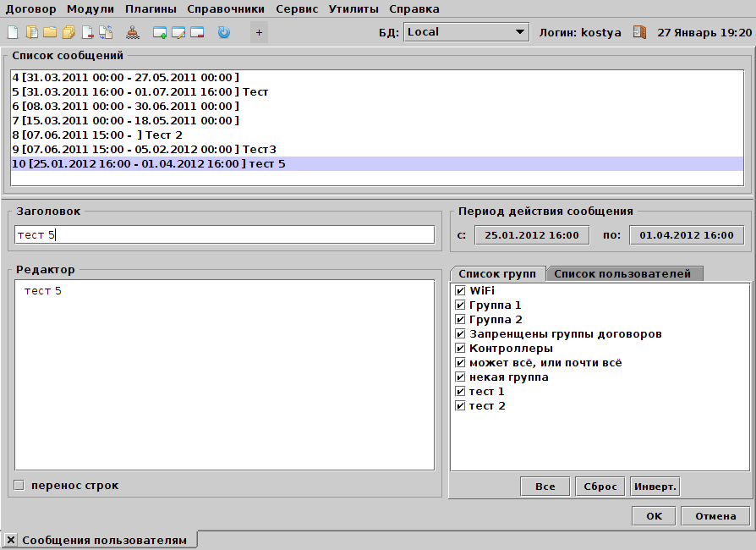The height and width of the screenshot is (550, 756).
Task: Edit message using pencil window icon
Action: (179, 32)
